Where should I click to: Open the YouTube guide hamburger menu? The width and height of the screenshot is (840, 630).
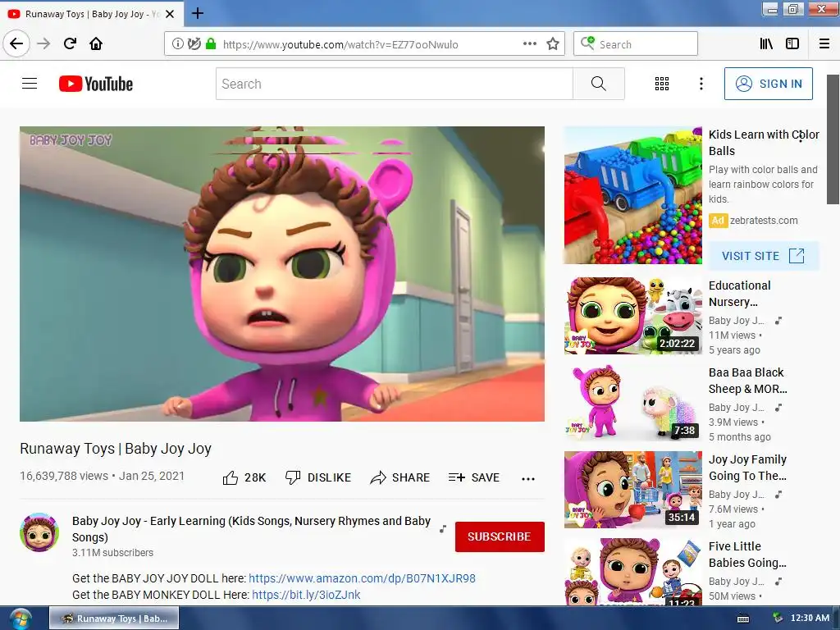(x=30, y=84)
